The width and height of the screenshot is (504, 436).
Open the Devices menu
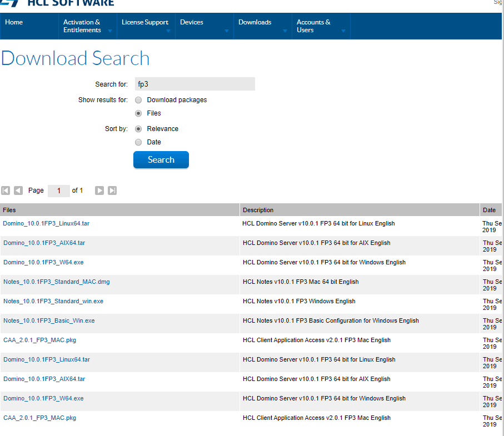204,26
